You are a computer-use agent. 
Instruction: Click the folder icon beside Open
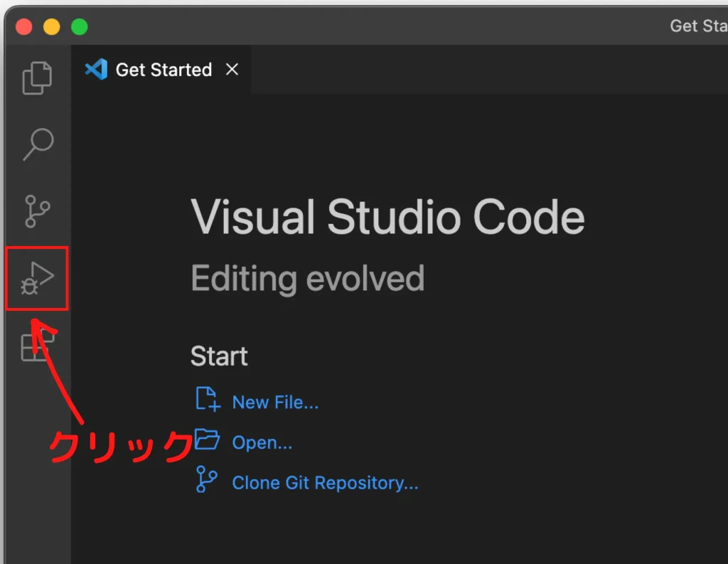click(x=207, y=440)
